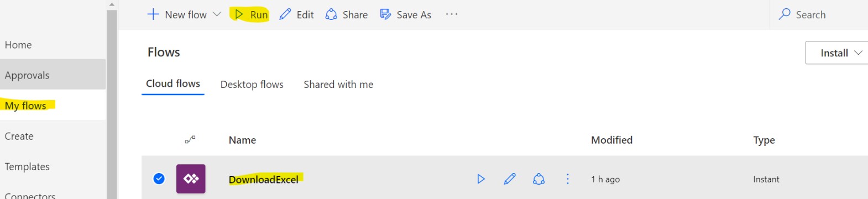Viewport: 868px width, 199px height.
Task: Expand the New flow dropdown chevron
Action: 217,14
